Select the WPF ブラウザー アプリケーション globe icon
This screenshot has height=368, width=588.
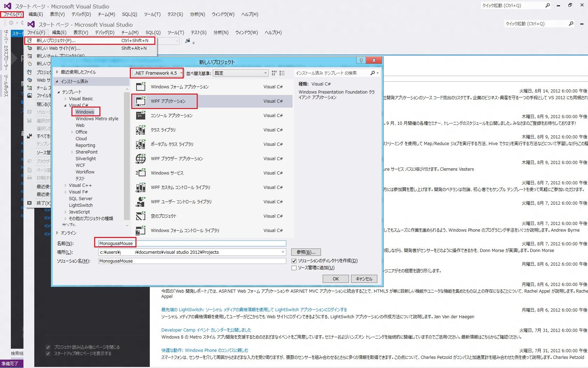141,158
